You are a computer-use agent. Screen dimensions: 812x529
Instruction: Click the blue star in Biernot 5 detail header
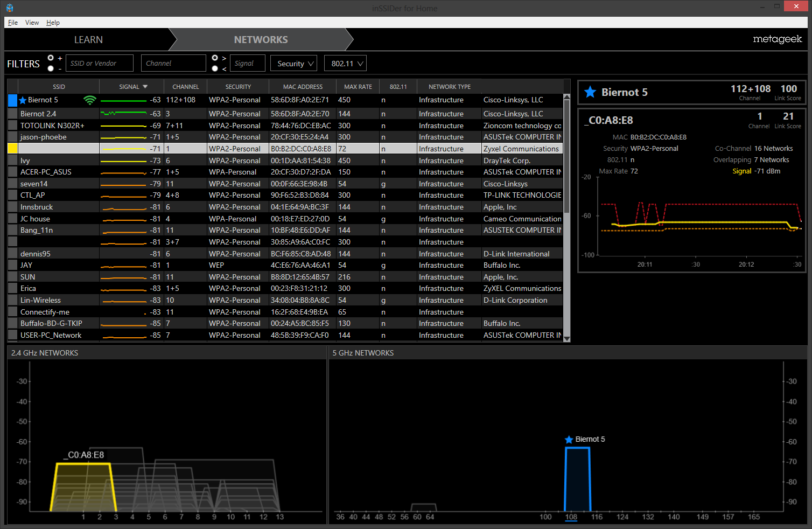pos(590,92)
